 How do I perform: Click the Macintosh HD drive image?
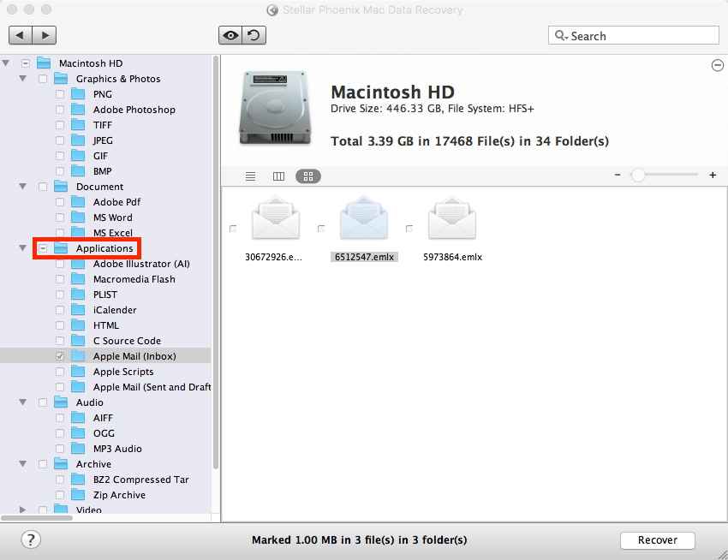(275, 108)
